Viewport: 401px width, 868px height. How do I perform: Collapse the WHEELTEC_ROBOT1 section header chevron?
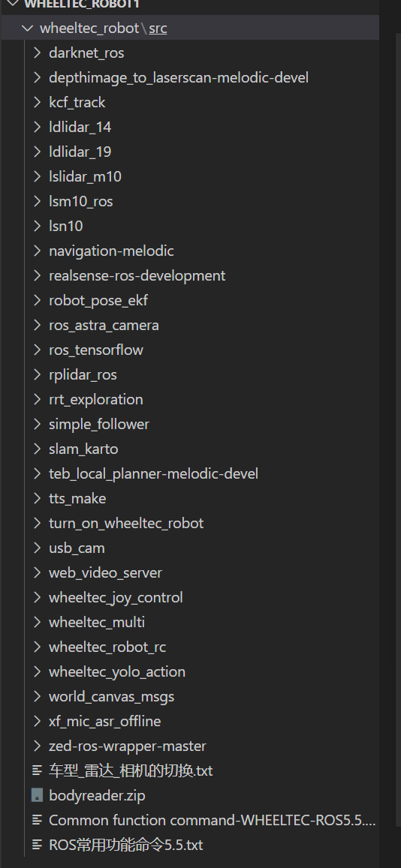click(13, 4)
